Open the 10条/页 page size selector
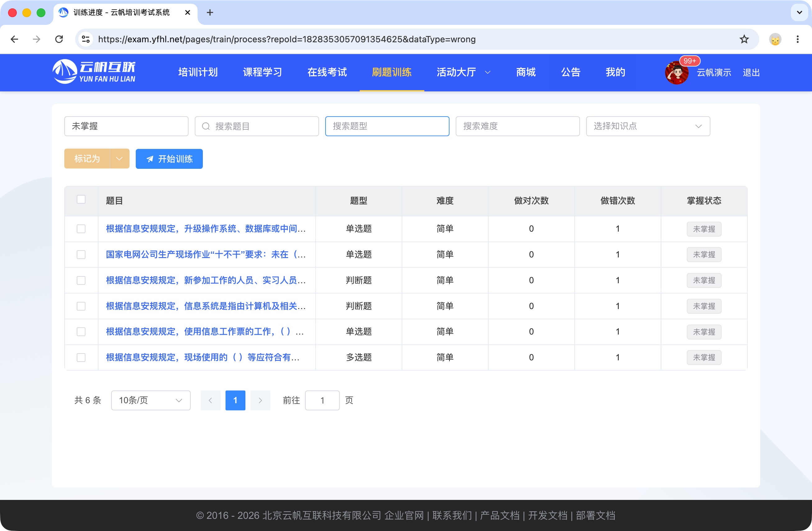 pos(150,400)
